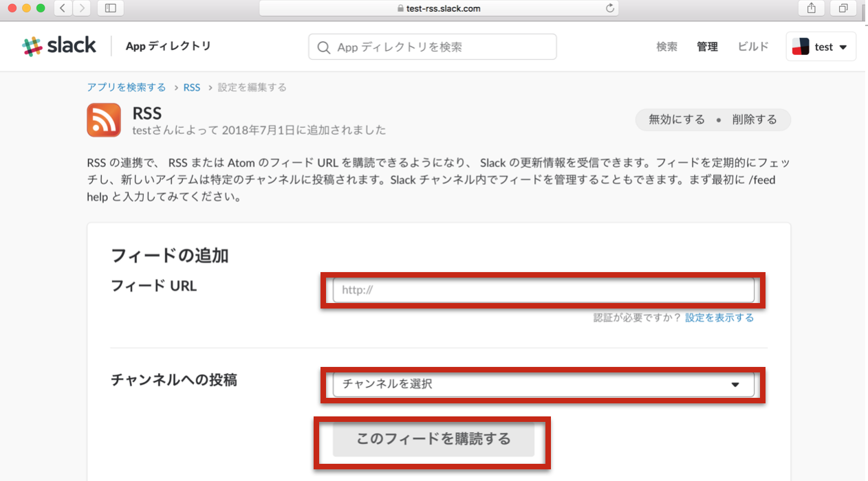Click the RSS app icon

(103, 120)
